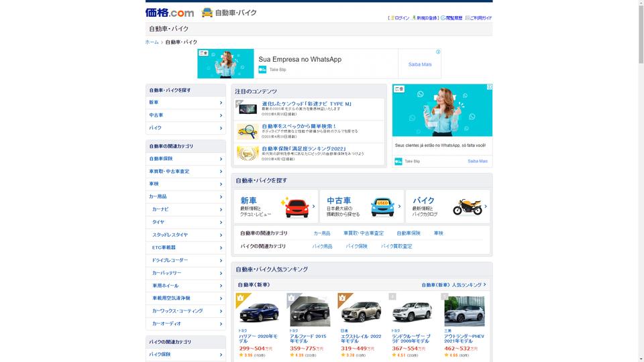The image size is (644, 362).
Task: Click the orange motorcycle illustration
Action: pyautogui.click(x=468, y=207)
